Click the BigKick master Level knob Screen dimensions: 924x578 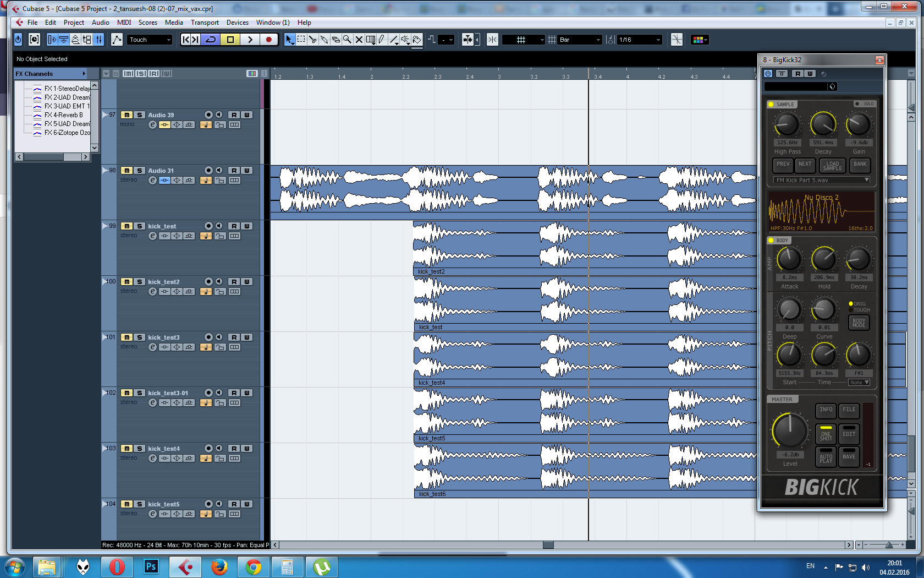coord(790,430)
